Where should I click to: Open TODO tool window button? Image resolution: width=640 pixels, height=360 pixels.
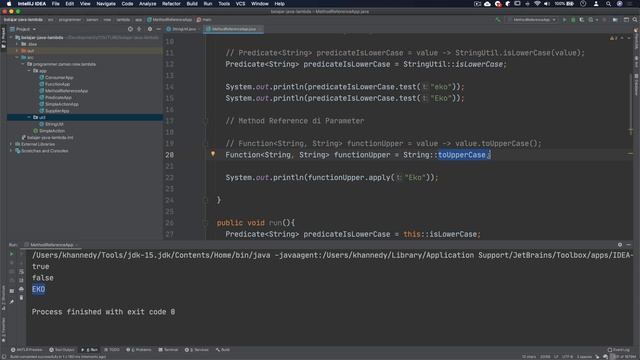112,350
